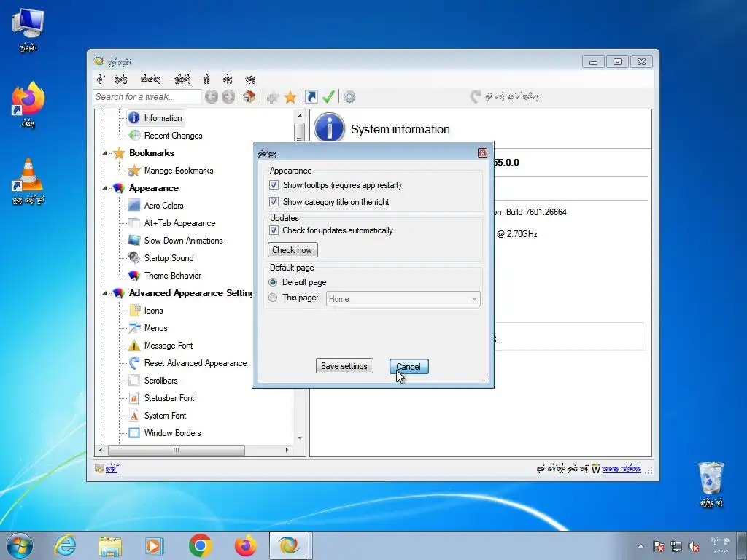Go to the Home page icon

point(249,97)
